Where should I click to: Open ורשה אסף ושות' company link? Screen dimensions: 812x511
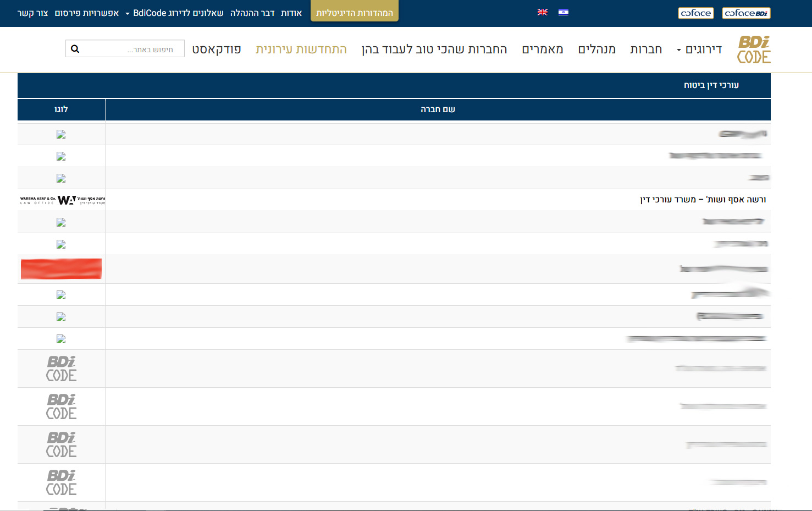coord(703,200)
